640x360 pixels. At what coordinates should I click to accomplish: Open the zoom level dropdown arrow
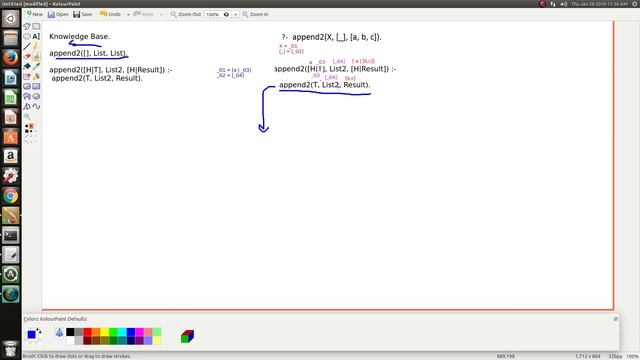tap(236, 14)
